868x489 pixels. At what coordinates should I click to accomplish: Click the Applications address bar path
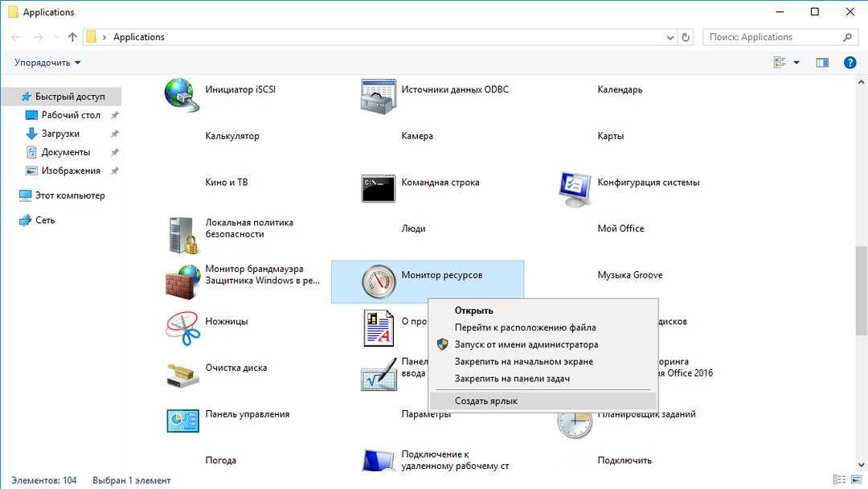click(139, 37)
